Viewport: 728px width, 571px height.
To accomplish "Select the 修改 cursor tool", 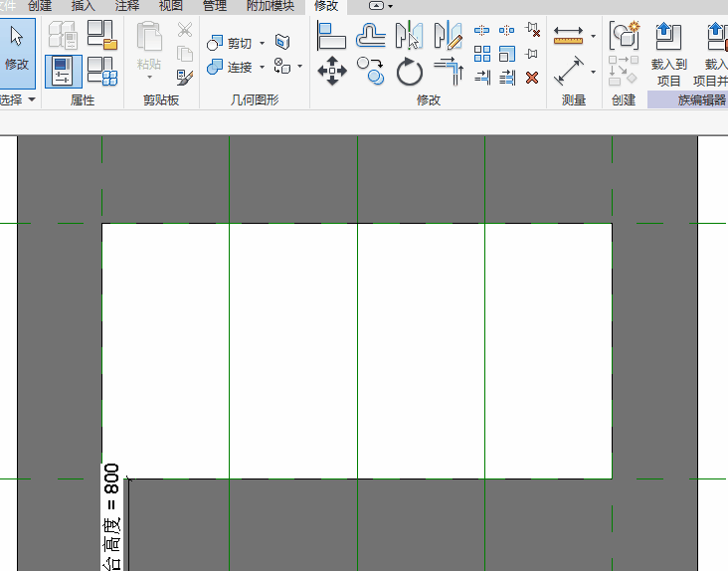I will pos(17,54).
